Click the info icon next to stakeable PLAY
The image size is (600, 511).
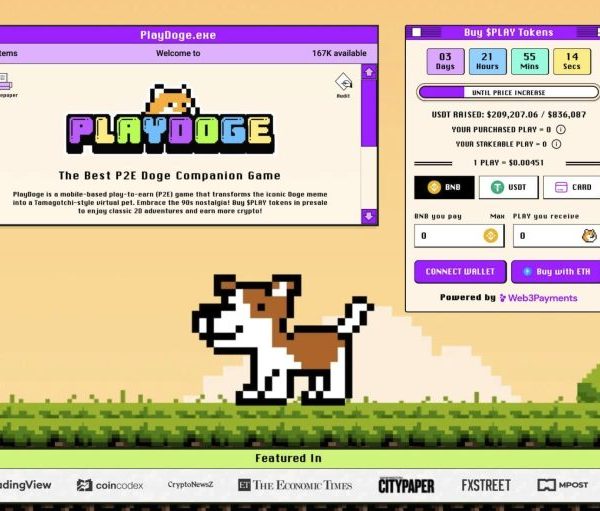tap(556, 144)
